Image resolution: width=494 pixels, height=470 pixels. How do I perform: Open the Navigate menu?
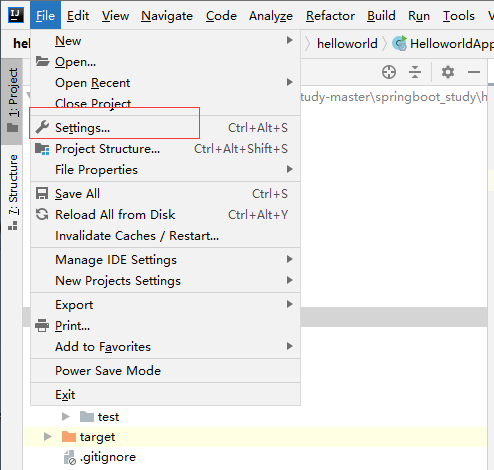pyautogui.click(x=167, y=16)
